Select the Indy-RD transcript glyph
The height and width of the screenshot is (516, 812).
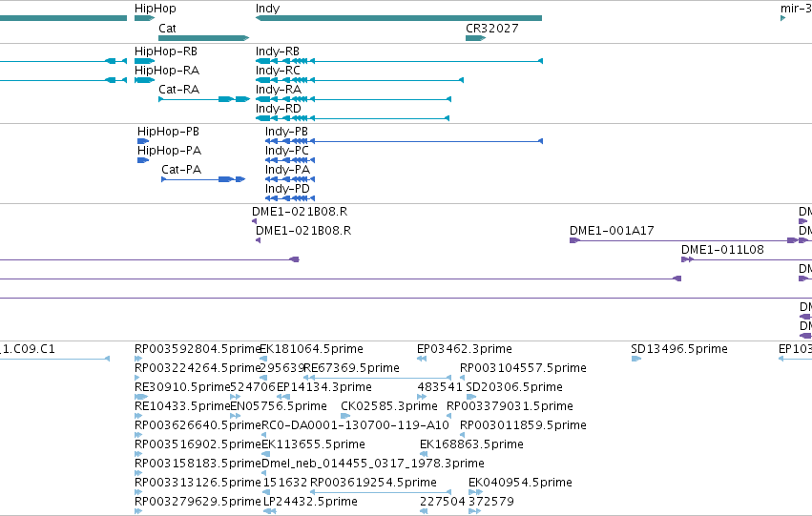point(352,118)
